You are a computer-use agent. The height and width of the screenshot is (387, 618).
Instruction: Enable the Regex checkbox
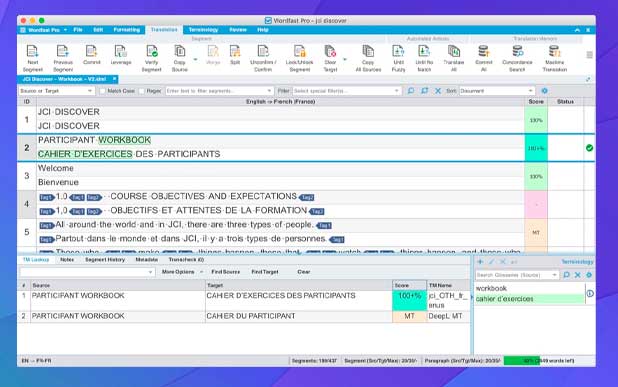click(x=142, y=91)
